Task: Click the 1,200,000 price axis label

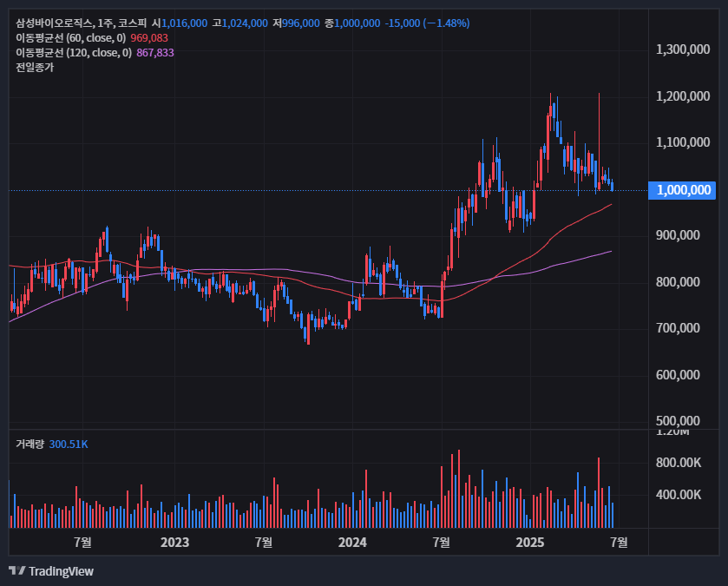Action: pyautogui.click(x=683, y=96)
